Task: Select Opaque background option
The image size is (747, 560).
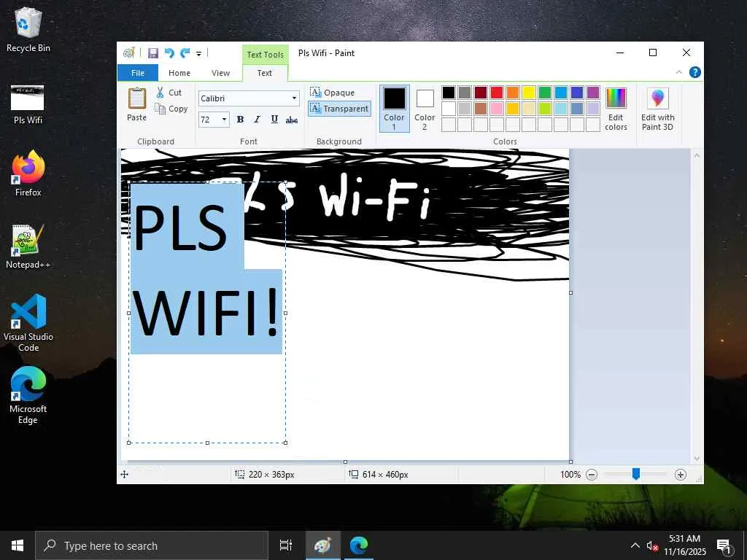Action: 333,93
